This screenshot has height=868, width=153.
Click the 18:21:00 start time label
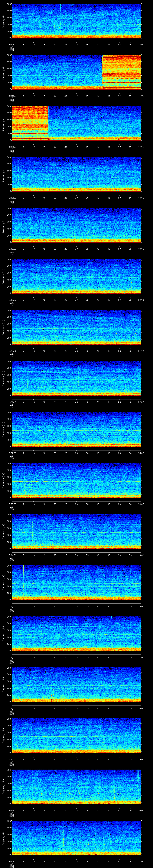point(12,402)
